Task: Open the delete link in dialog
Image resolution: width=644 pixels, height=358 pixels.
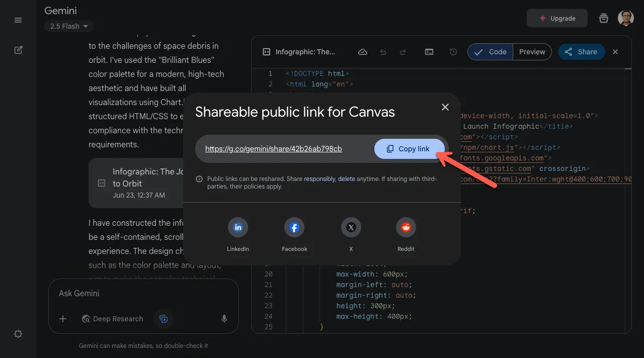Action: click(347, 179)
